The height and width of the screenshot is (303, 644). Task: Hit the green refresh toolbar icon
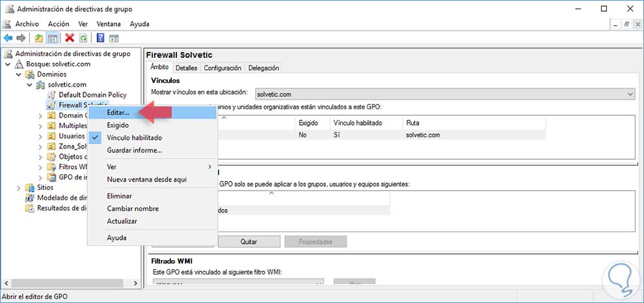coord(83,38)
